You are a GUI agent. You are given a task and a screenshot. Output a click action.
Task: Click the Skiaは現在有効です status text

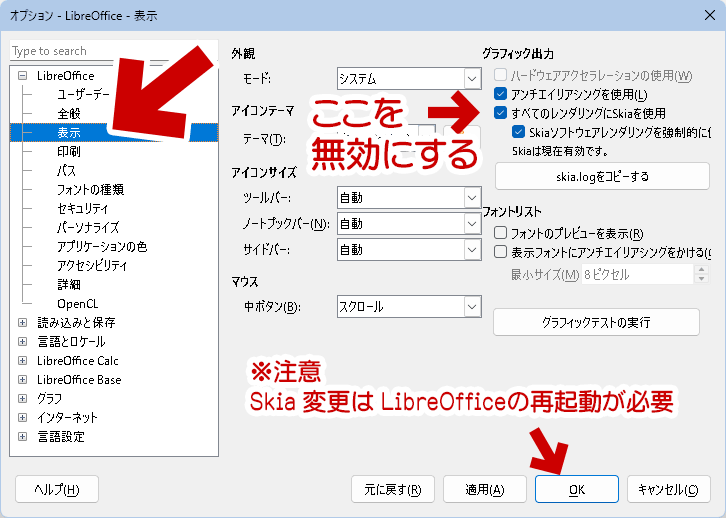pos(560,151)
